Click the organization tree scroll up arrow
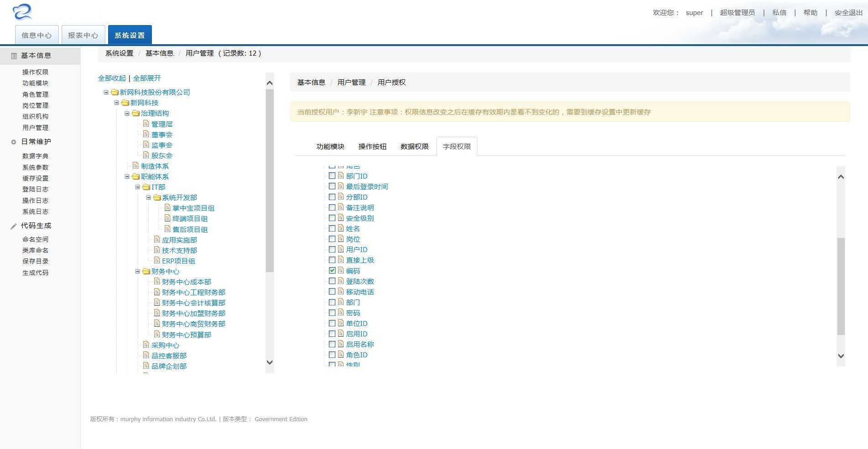The image size is (868, 449). 270,83
